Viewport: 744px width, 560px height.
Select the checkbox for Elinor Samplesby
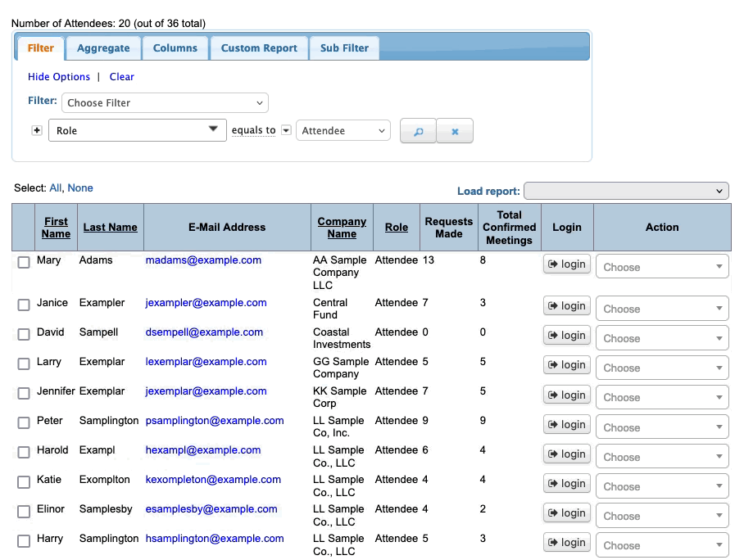[24, 511]
